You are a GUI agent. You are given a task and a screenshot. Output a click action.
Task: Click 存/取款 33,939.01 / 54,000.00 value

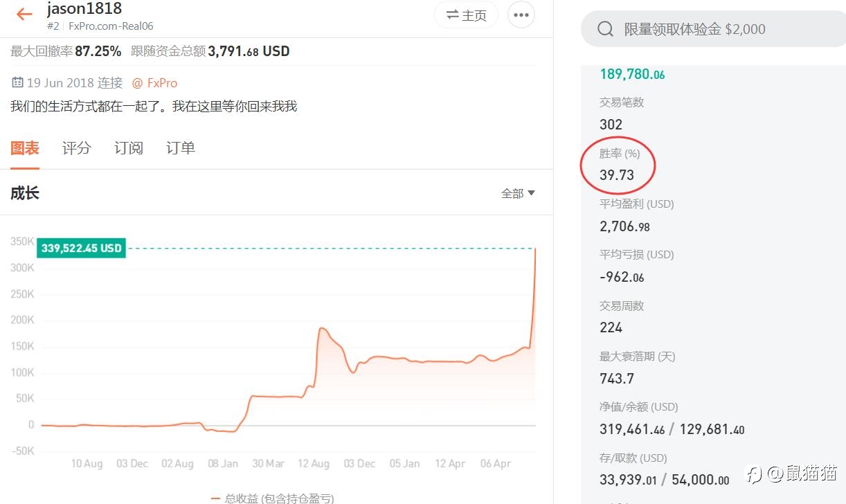[665, 480]
